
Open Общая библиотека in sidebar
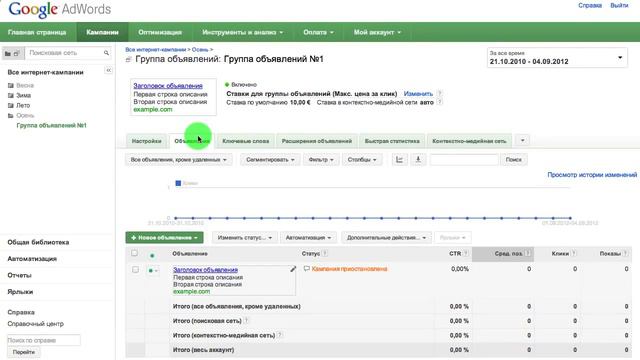(x=38, y=242)
